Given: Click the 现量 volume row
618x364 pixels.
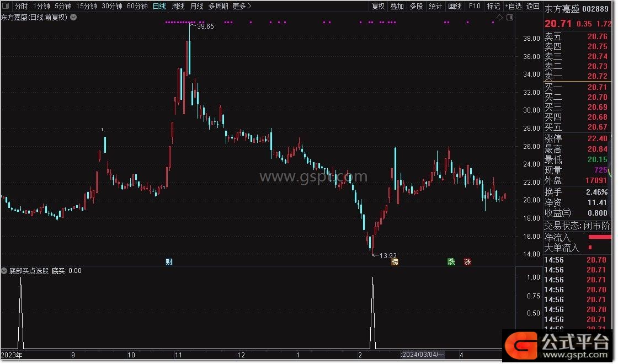Looking at the screenshot, I should tap(576, 170).
